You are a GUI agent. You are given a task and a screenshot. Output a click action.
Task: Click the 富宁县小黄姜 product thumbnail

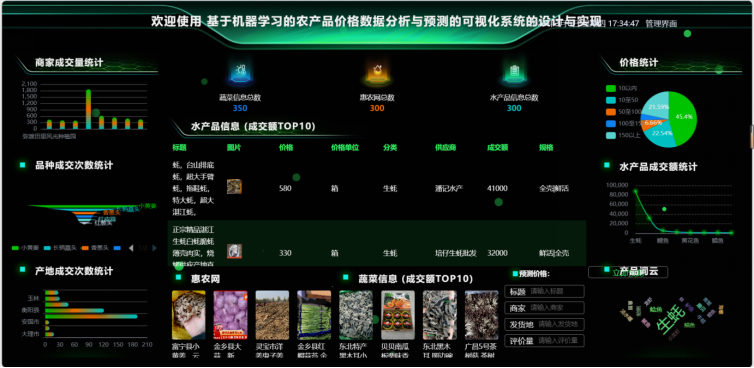188,315
